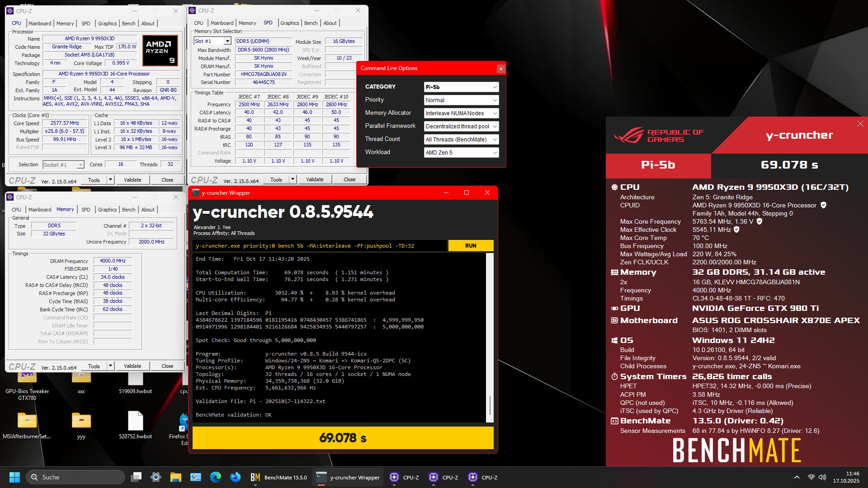Open the 520752.hwbot desktop file

click(x=135, y=421)
